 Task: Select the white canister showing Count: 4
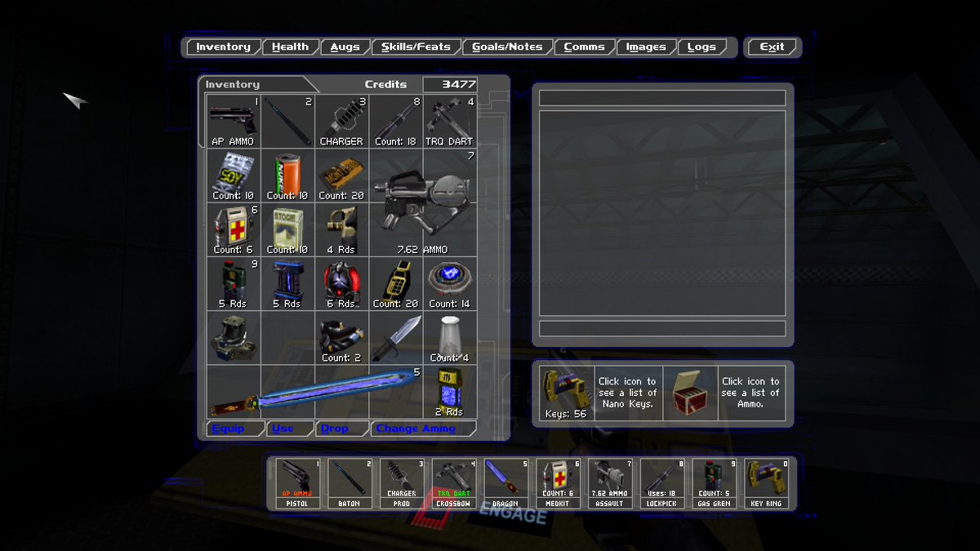click(449, 336)
